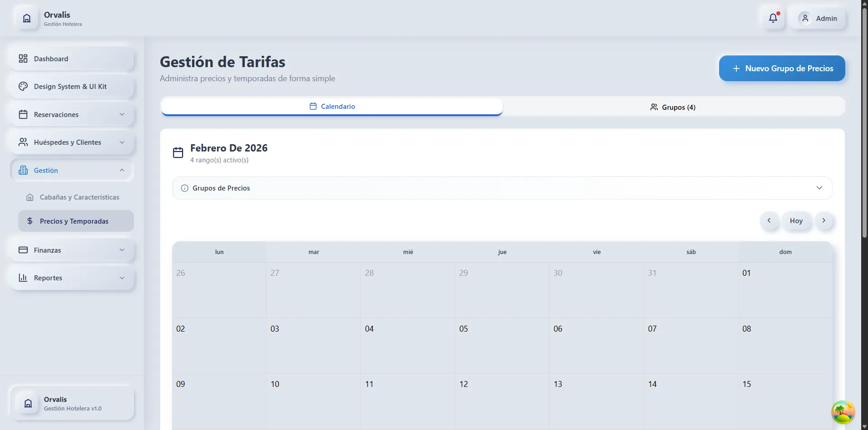Click the dollar icon next to Precios y Temporadas
Image resolution: width=868 pixels, height=430 pixels.
tap(30, 221)
